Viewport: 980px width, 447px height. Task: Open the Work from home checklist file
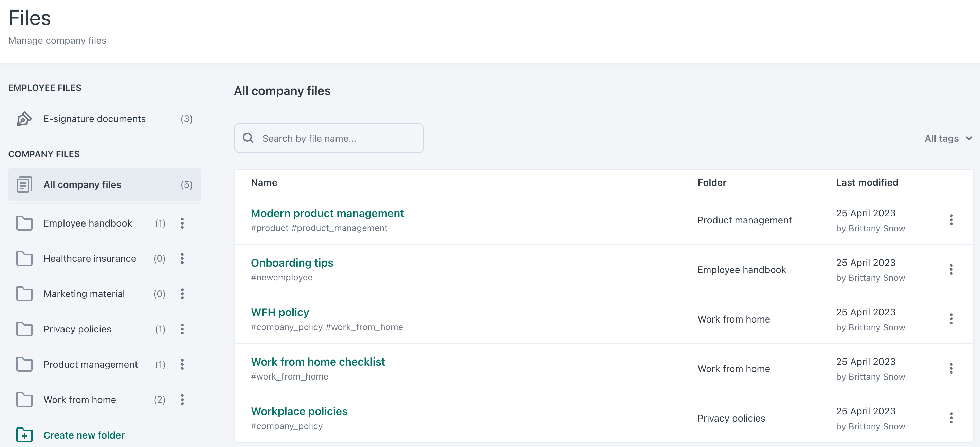pos(317,362)
